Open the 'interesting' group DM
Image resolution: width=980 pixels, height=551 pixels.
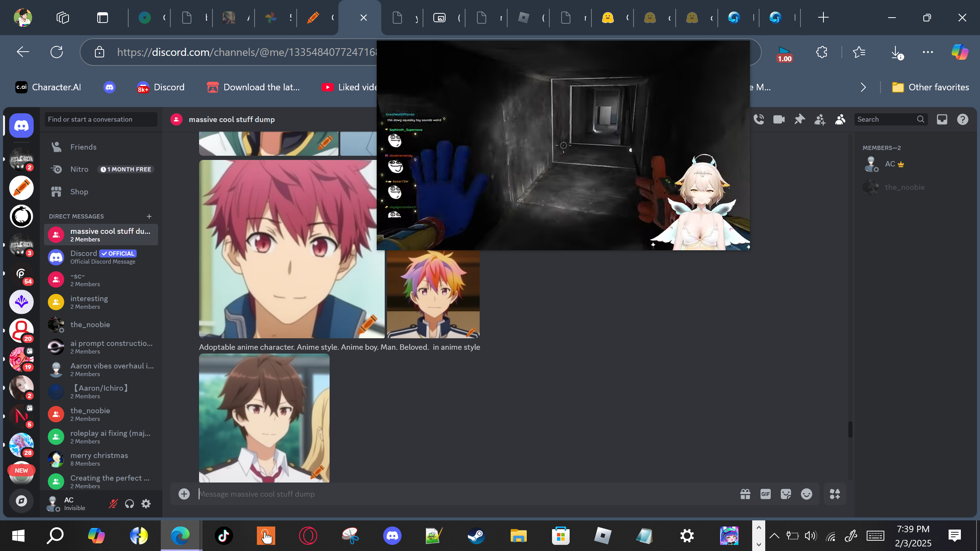coord(101,302)
